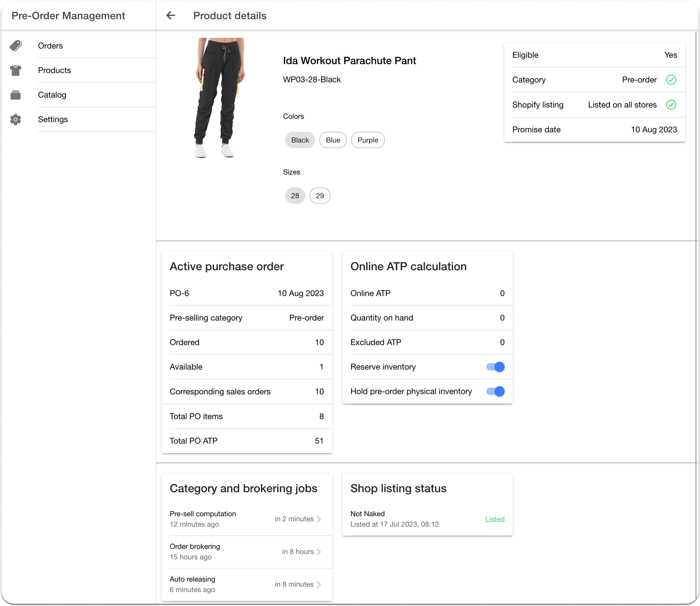
Task: Select the Black color swatch
Action: [300, 140]
